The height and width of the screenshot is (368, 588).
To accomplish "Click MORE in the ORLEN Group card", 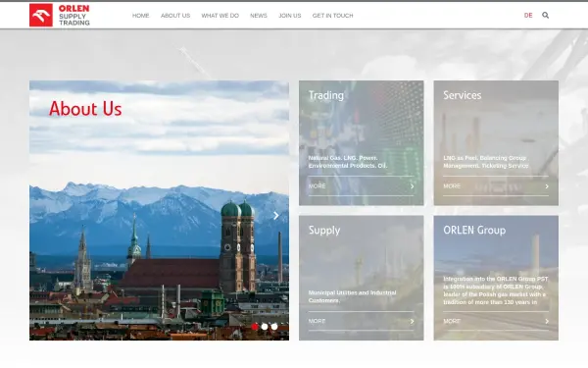I will (x=452, y=321).
